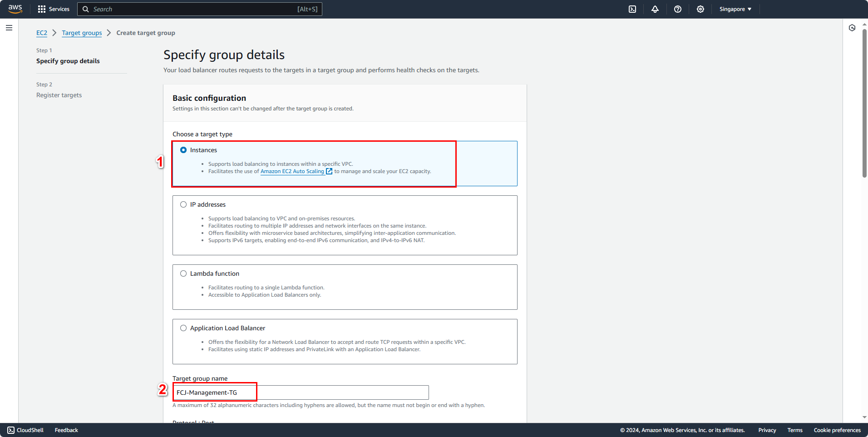This screenshot has height=437, width=868.
Task: Open the navigation hamburger menu
Action: tap(9, 28)
